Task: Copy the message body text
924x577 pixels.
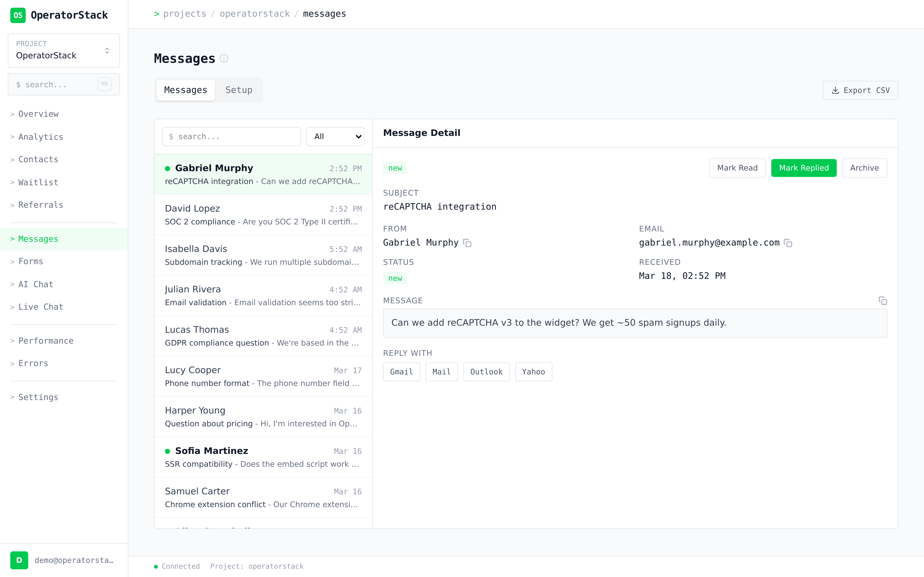Action: click(x=882, y=301)
